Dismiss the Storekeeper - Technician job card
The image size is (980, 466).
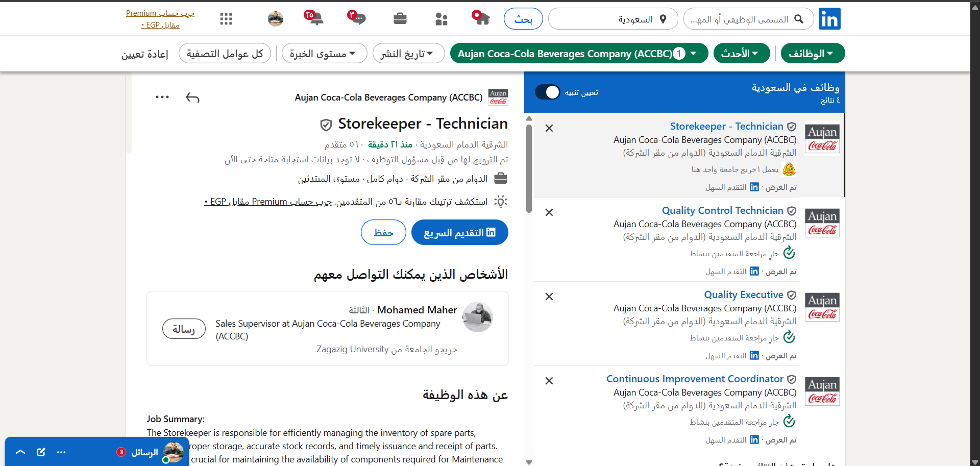[x=549, y=128]
